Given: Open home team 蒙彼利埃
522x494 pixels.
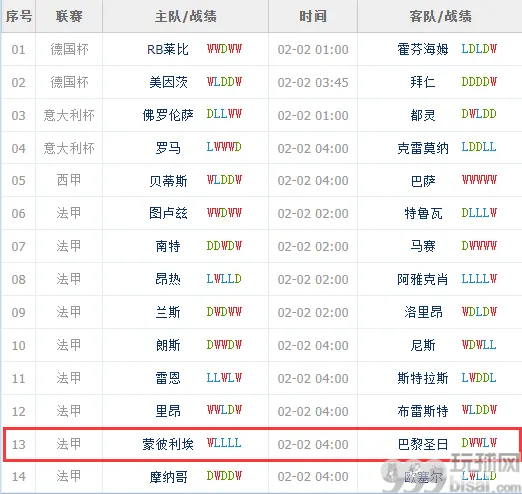Looking at the screenshot, I should point(168,444).
